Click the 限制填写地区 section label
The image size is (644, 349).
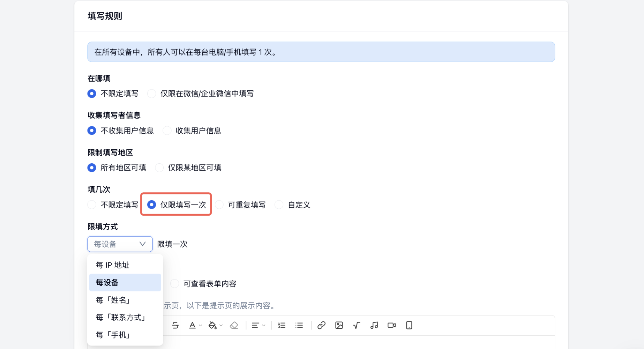pos(110,153)
